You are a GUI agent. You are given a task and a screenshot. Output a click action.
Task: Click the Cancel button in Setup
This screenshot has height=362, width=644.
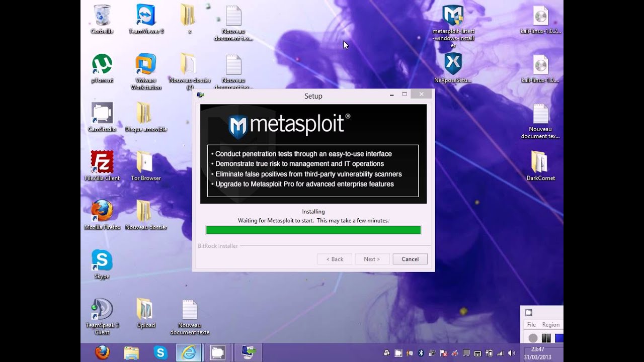[x=410, y=259]
